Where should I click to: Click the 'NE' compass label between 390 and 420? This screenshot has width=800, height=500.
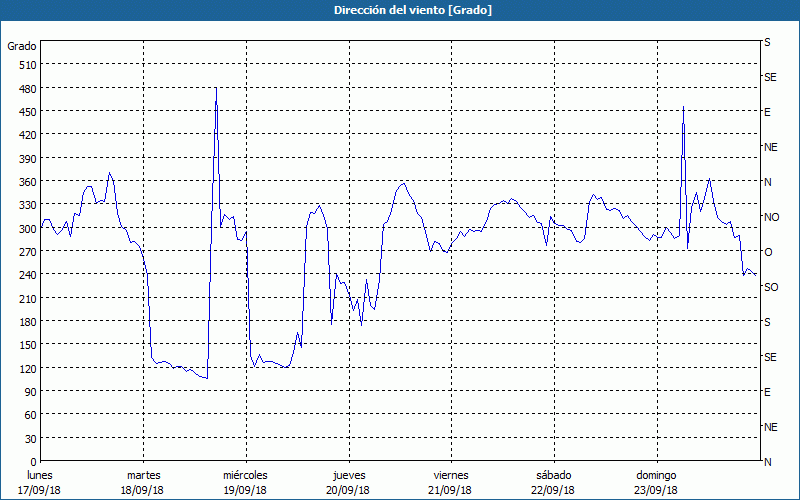pos(771,147)
